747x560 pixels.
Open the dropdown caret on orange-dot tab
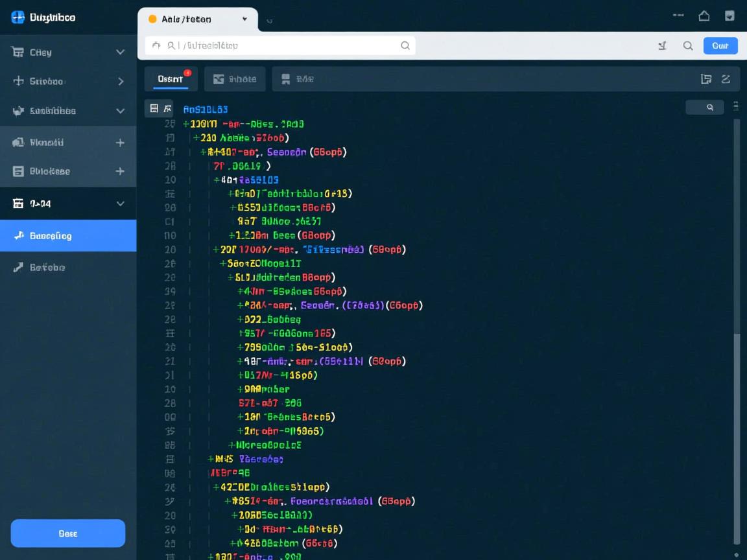tap(244, 19)
